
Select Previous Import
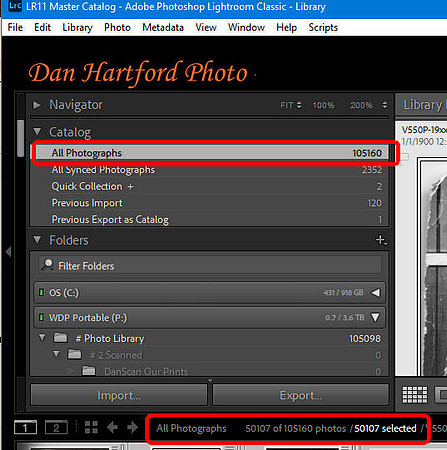[209, 203]
